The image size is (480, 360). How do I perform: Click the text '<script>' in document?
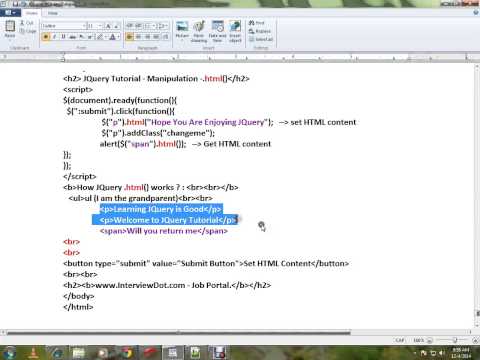78,89
